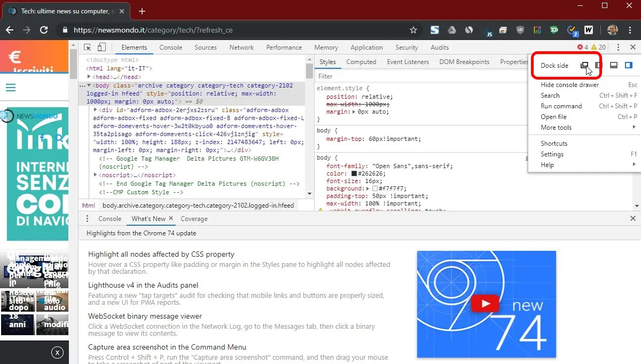
Task: Click the inspect element picker icon
Action: coord(88,47)
